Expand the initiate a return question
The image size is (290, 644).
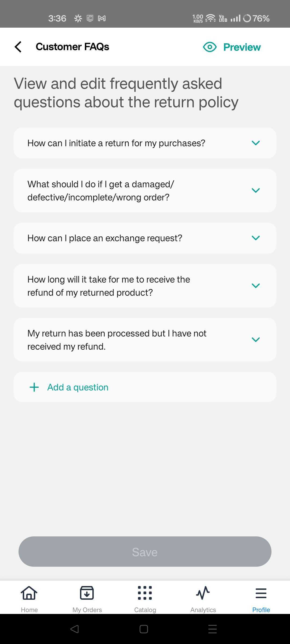coord(256,143)
